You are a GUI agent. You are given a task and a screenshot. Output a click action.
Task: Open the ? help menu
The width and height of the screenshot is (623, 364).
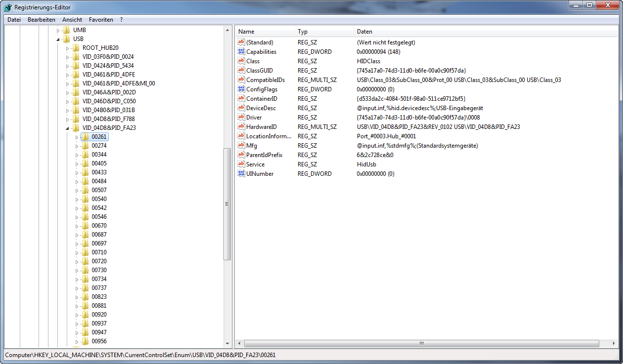click(121, 20)
